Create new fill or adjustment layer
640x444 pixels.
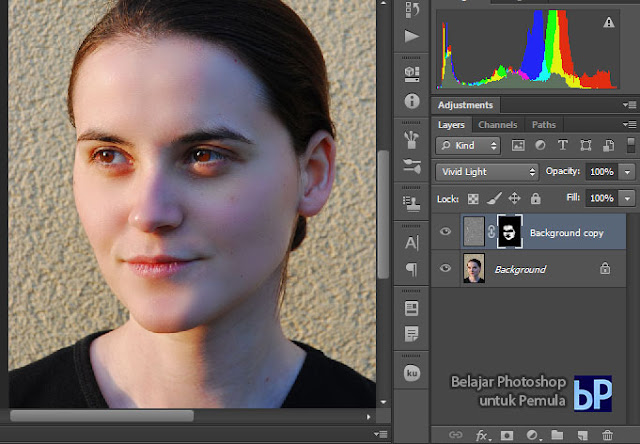coord(533,435)
